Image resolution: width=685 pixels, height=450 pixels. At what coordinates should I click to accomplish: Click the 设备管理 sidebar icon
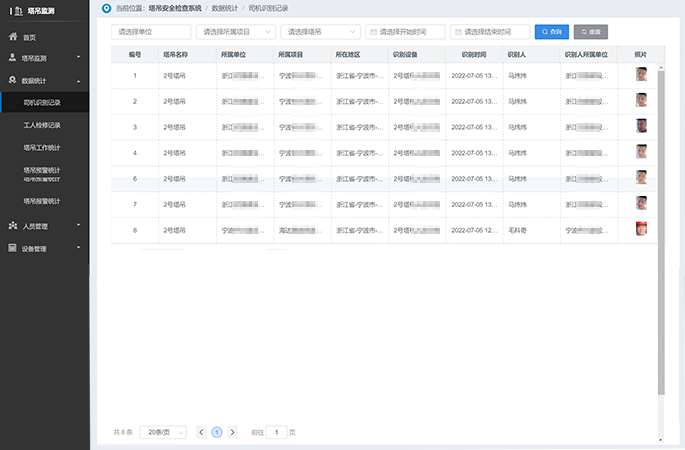point(12,248)
